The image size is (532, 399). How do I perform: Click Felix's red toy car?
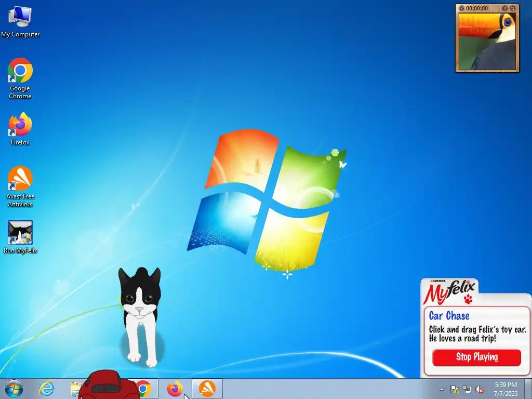click(109, 385)
